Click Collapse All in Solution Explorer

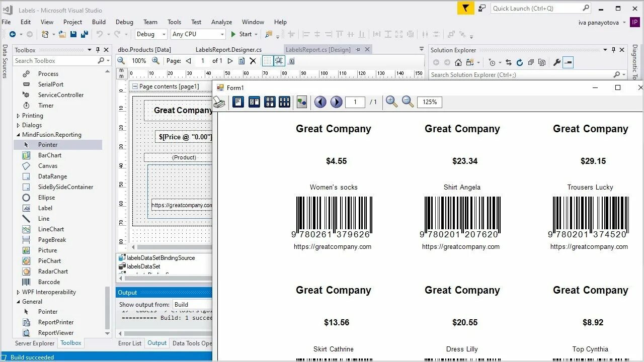point(531,62)
